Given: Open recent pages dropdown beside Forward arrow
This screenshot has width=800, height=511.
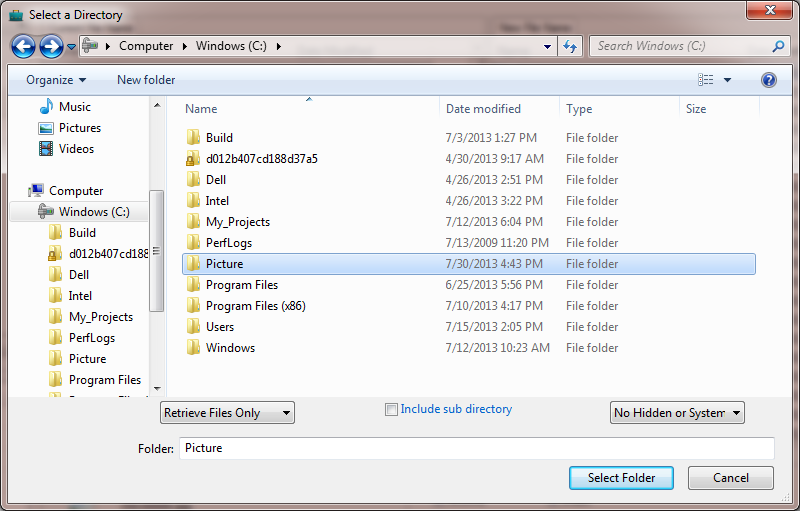Looking at the screenshot, I should pos(71,47).
